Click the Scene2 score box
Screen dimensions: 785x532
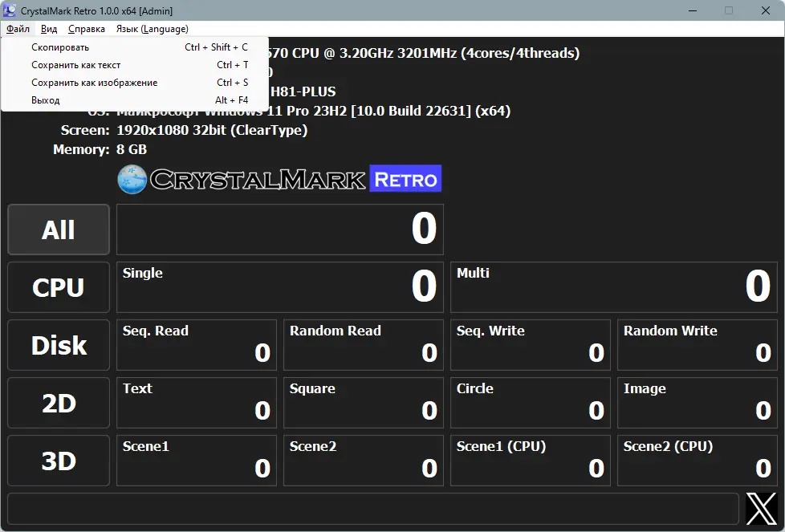coord(364,461)
